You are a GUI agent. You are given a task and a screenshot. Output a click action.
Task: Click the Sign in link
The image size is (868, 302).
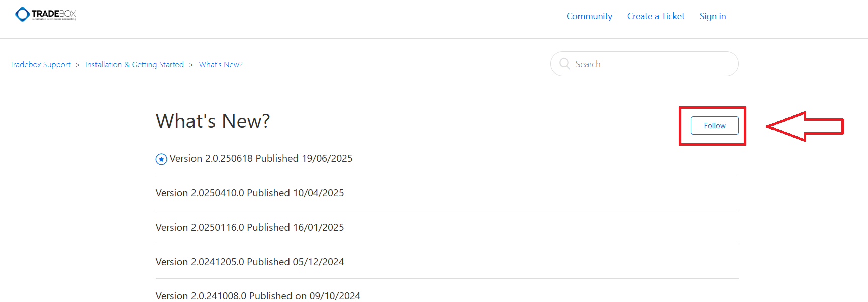712,16
